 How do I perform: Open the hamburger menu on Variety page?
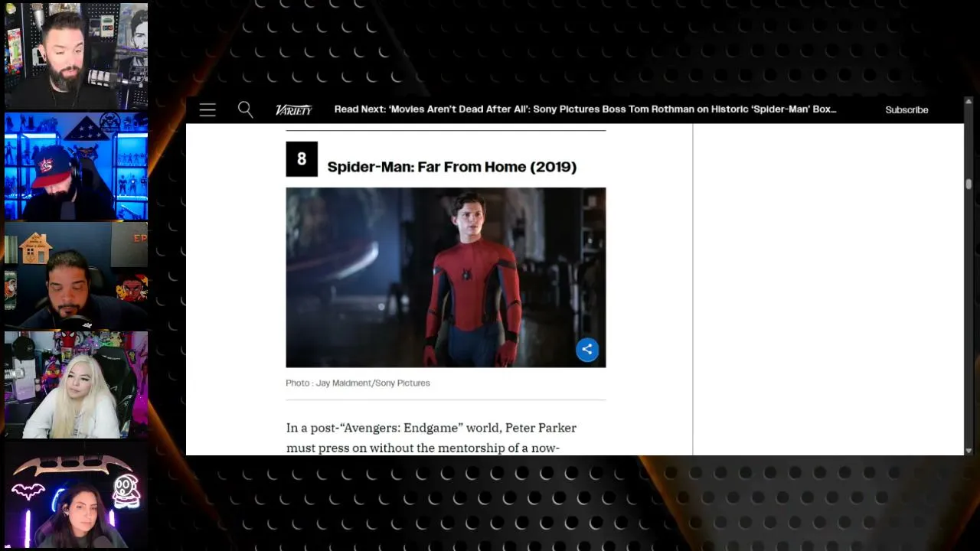pyautogui.click(x=207, y=110)
